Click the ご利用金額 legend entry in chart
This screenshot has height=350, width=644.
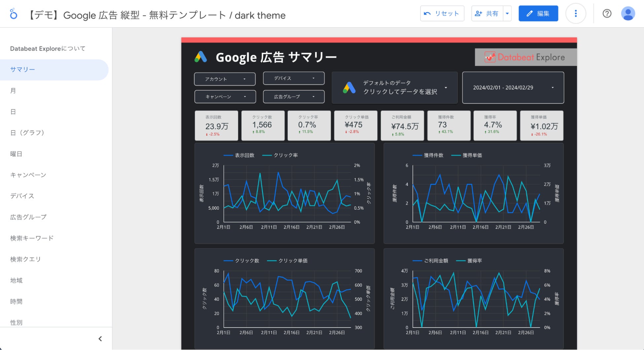430,261
